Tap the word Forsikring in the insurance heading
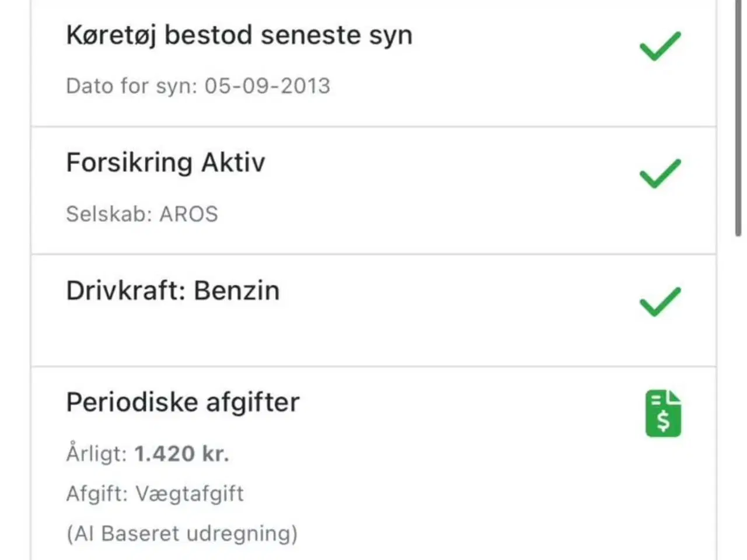Screen dimensions: 747x560 pos(129,163)
